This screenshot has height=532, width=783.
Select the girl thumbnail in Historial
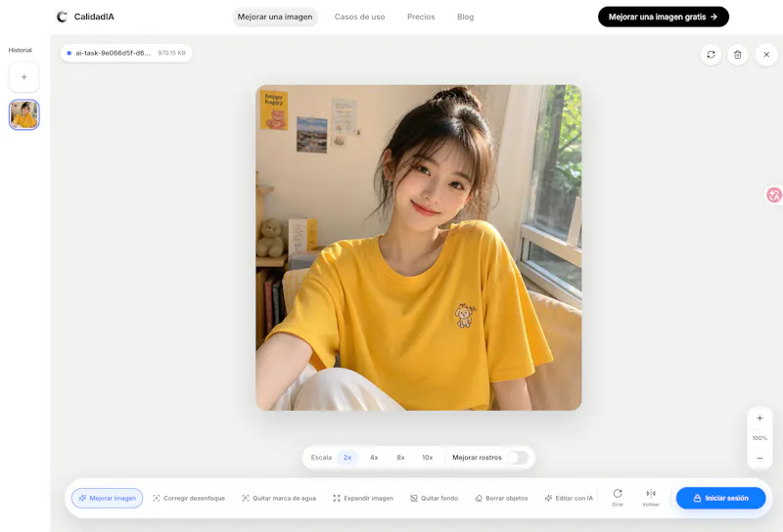click(23, 114)
